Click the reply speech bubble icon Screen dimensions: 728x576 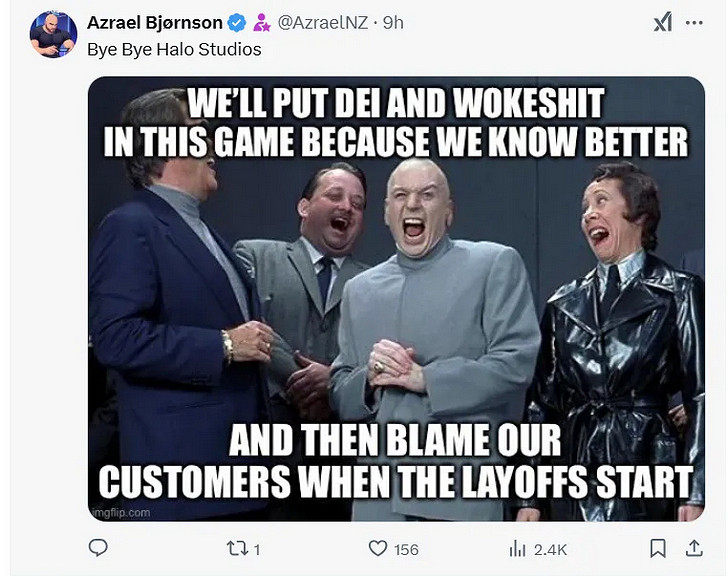[98, 548]
